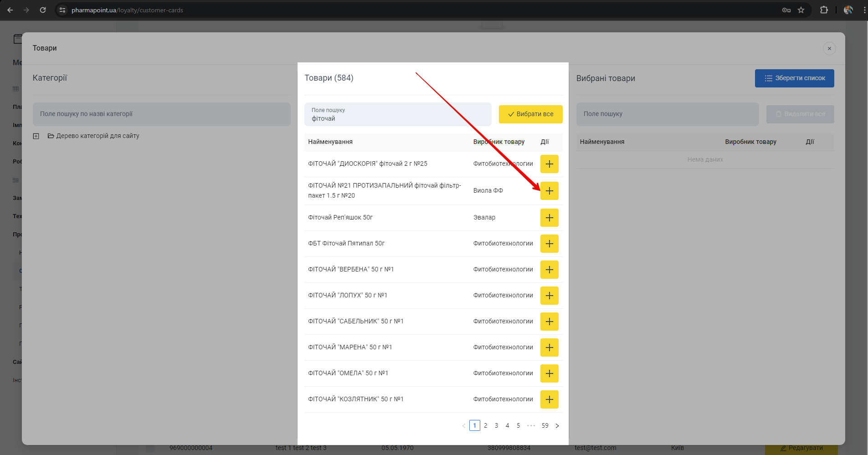
Task: Close the Товари dialog
Action: click(x=829, y=49)
